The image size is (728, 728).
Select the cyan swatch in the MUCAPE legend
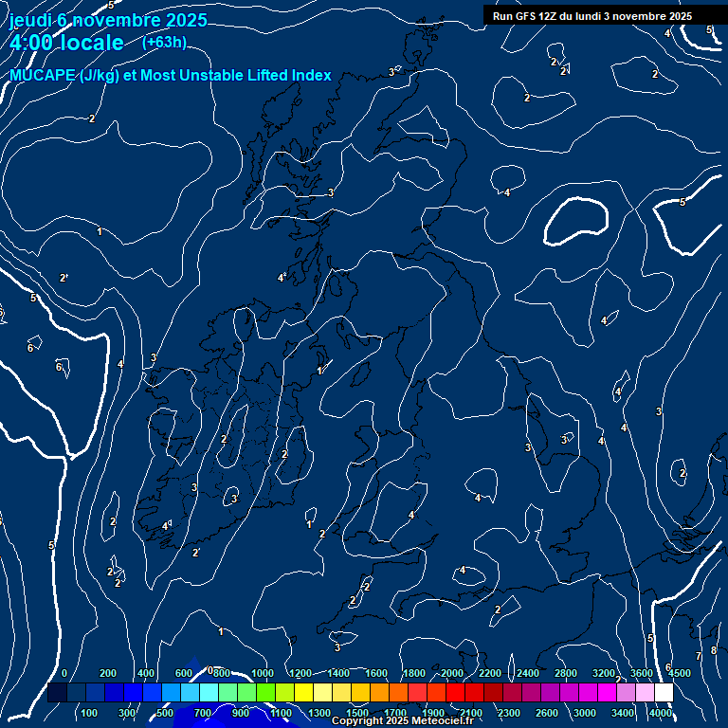(209, 692)
